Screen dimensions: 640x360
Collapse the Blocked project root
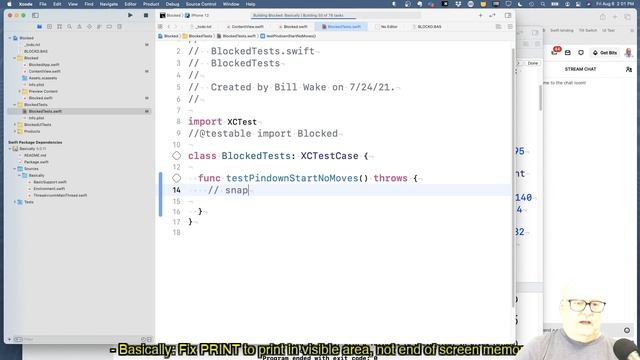click(10, 38)
